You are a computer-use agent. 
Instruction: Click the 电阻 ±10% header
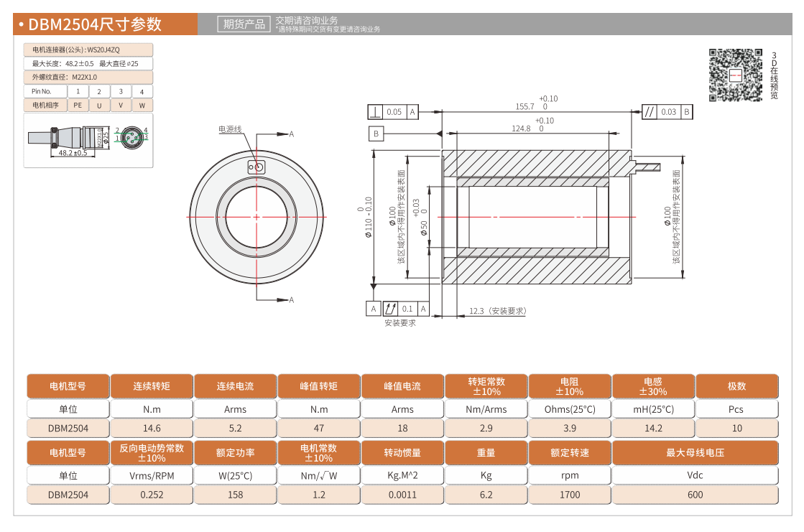570,386
